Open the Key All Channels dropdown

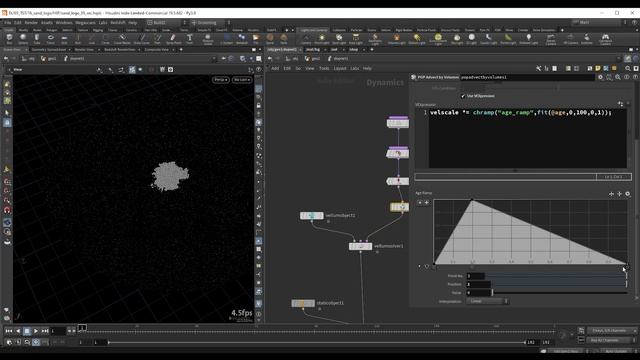click(611, 340)
